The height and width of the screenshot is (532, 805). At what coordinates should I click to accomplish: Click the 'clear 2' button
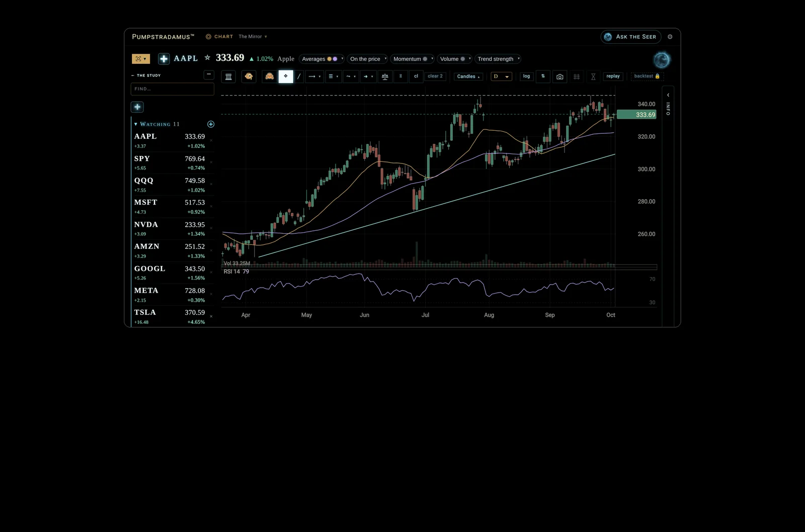coord(435,76)
